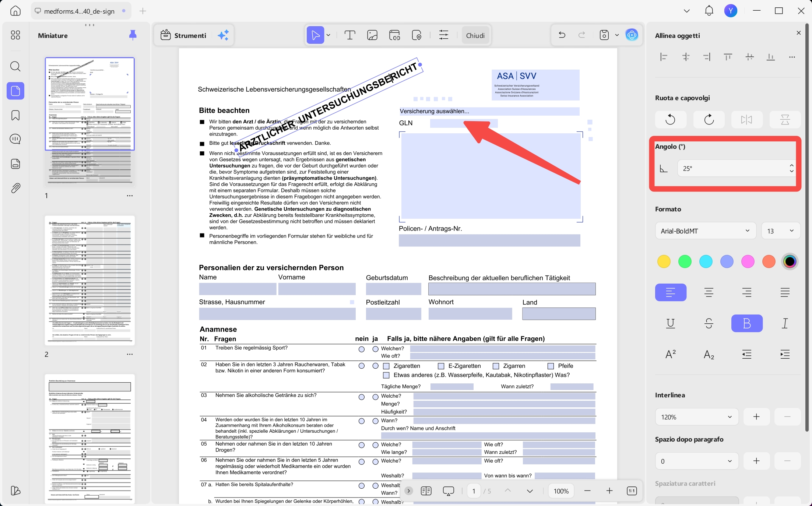The height and width of the screenshot is (506, 812).
Task: Open the thumbnails grid sidebar icon
Action: tap(15, 35)
